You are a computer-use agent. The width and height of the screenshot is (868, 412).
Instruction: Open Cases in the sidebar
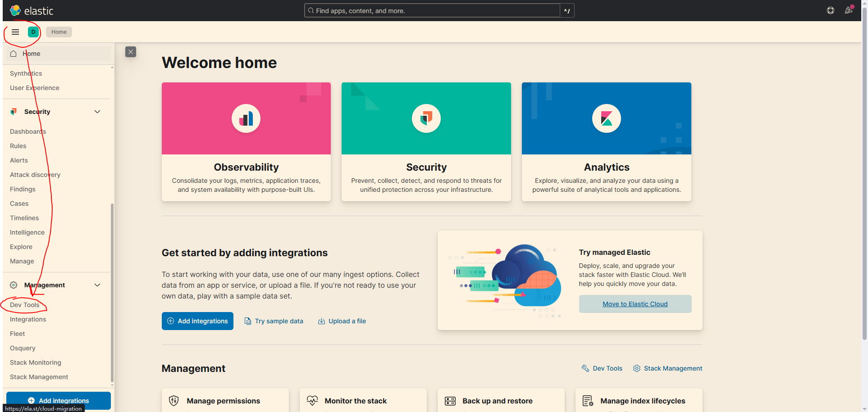click(19, 204)
